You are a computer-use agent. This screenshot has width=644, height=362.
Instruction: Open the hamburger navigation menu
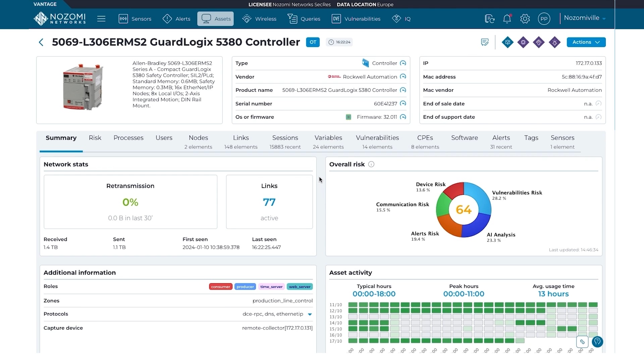tap(101, 19)
